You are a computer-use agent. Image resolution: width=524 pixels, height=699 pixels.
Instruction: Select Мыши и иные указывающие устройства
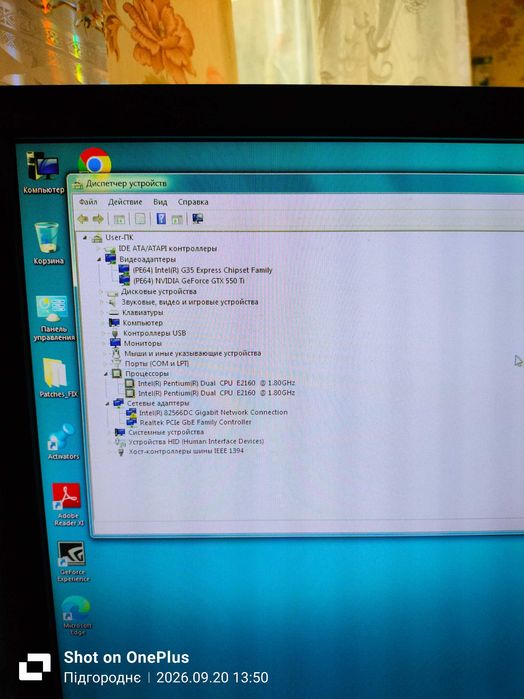193,353
